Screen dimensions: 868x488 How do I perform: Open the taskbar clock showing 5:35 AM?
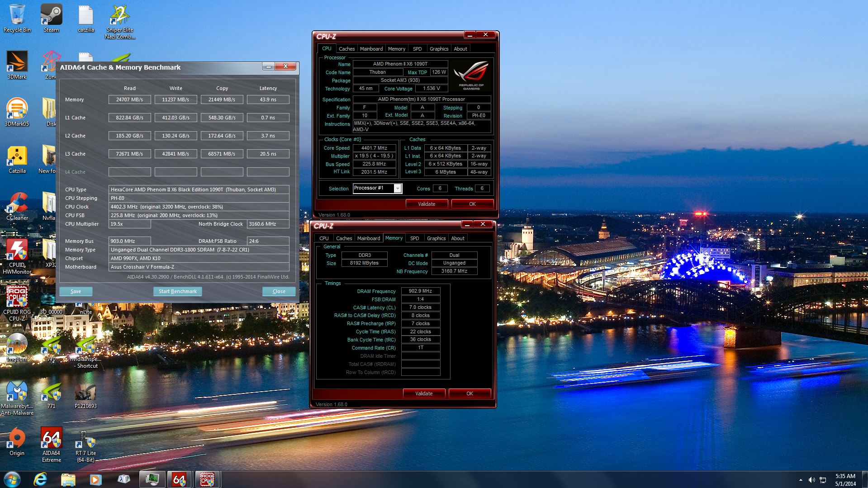click(x=845, y=480)
